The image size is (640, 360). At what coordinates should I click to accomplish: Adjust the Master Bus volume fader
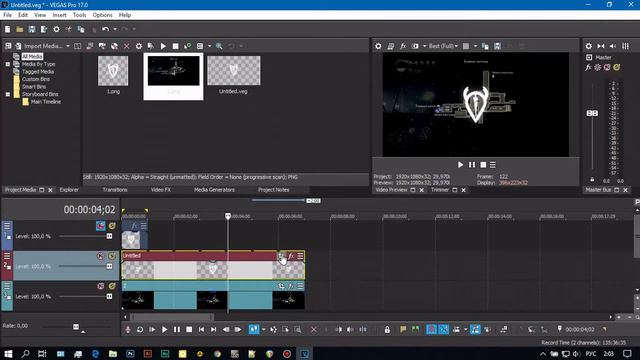click(x=592, y=113)
